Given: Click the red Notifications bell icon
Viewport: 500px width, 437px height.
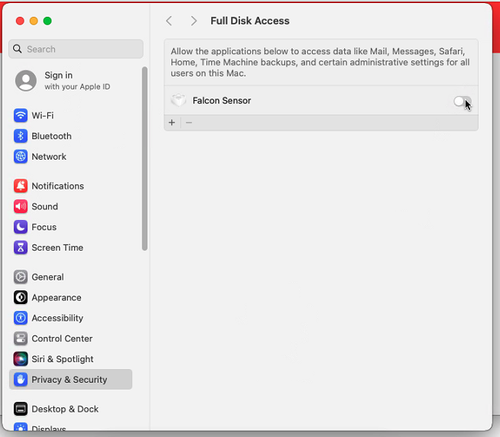Looking at the screenshot, I should 21,186.
